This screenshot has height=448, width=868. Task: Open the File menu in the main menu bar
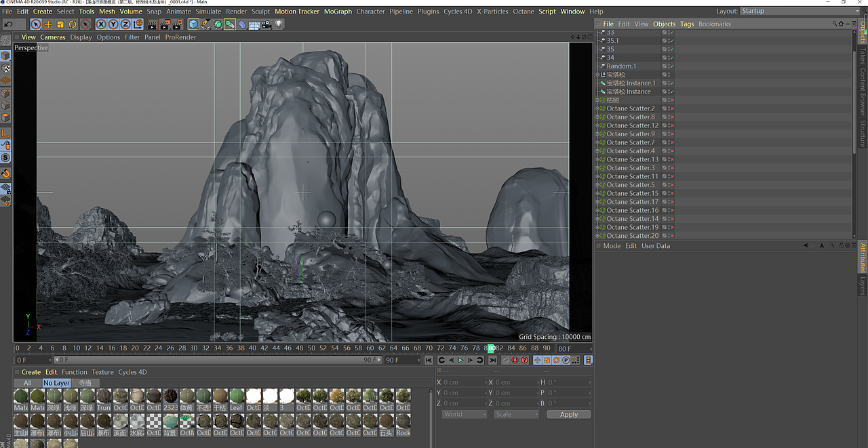click(x=7, y=12)
